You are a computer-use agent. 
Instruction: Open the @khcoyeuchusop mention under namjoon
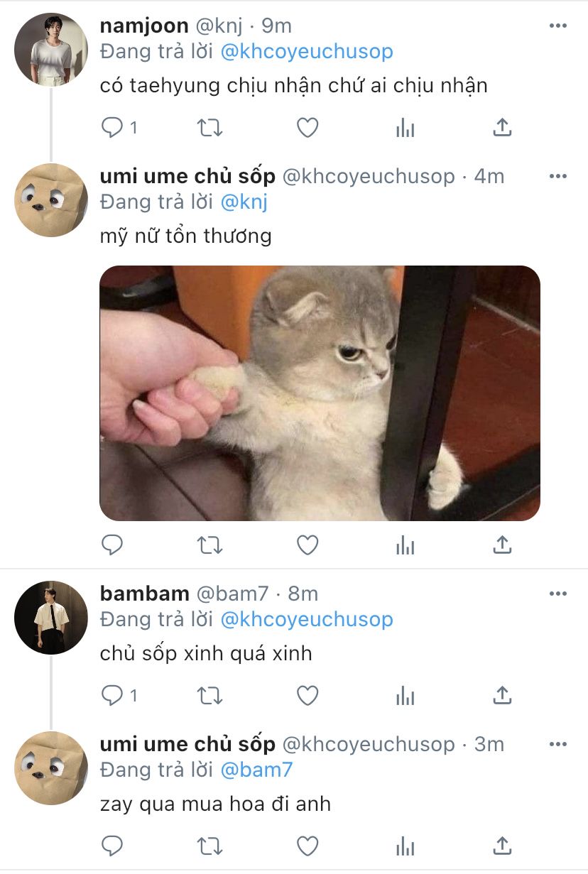point(307,52)
